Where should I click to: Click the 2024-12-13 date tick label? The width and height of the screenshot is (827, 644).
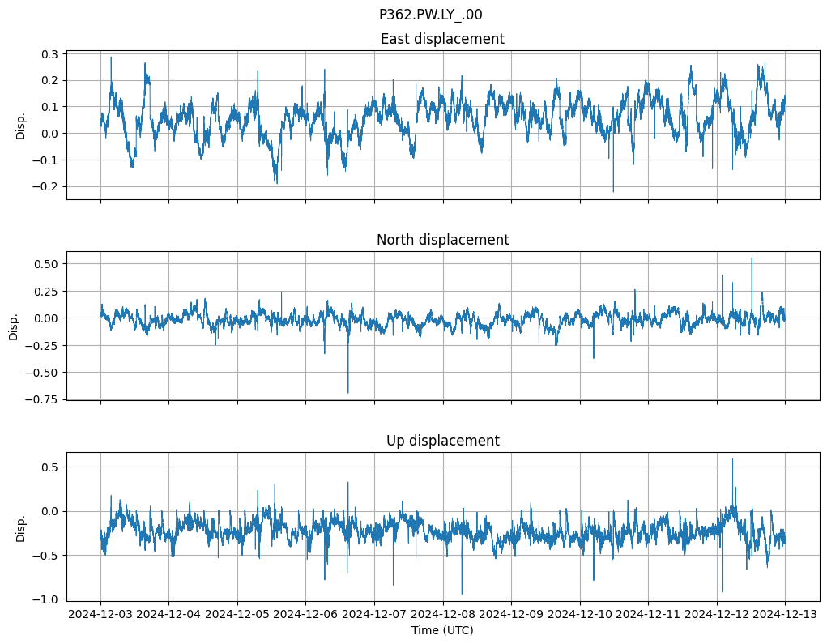(785, 615)
